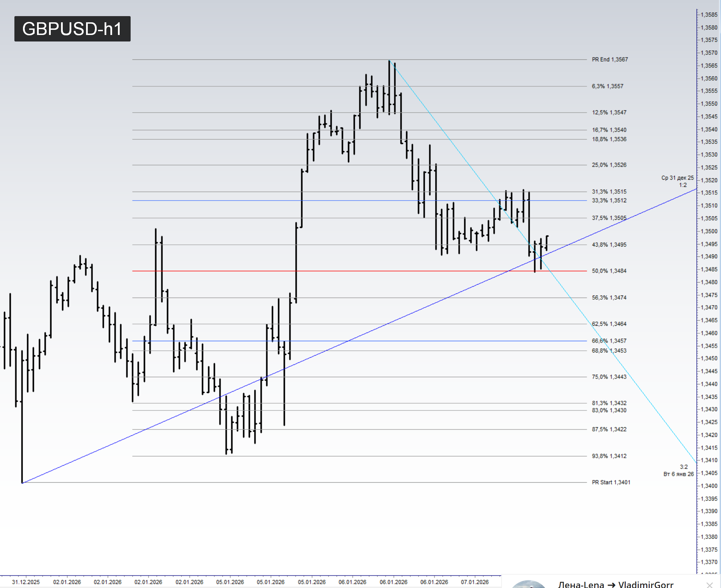Click the 12,5% 1,3547 retracement label
The width and height of the screenshot is (721, 588).
(x=609, y=112)
